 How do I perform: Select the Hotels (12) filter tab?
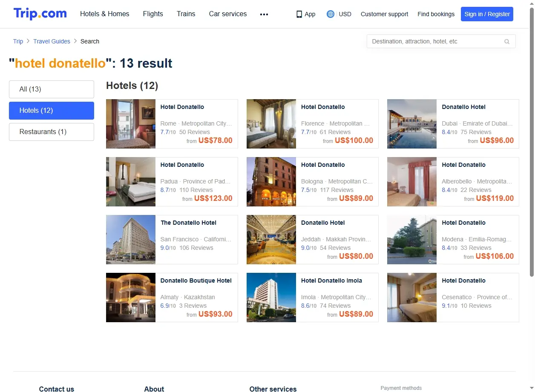click(x=52, y=111)
